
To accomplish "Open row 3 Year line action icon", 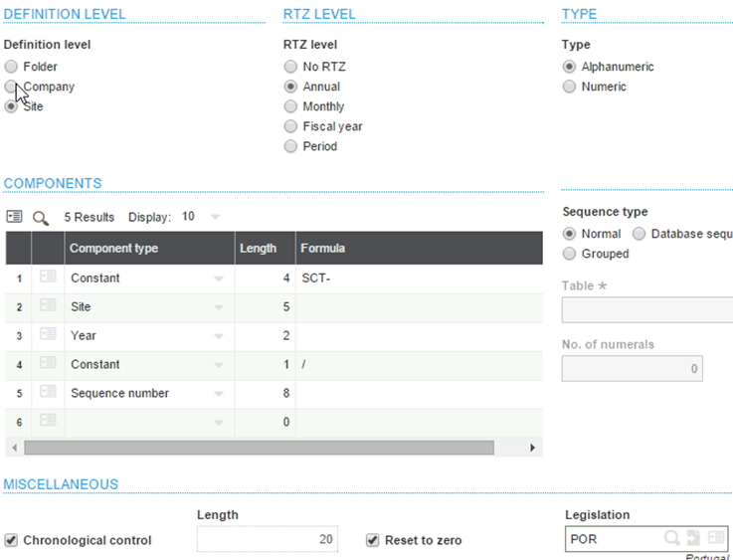I will pyautogui.click(x=48, y=336).
